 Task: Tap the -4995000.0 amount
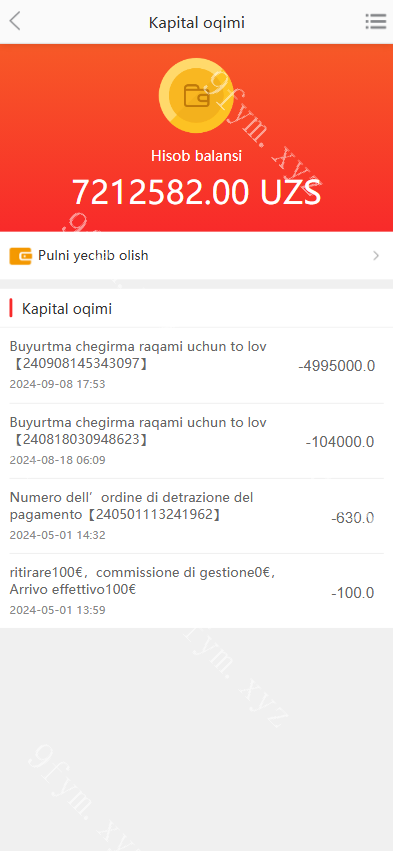[x=337, y=366]
